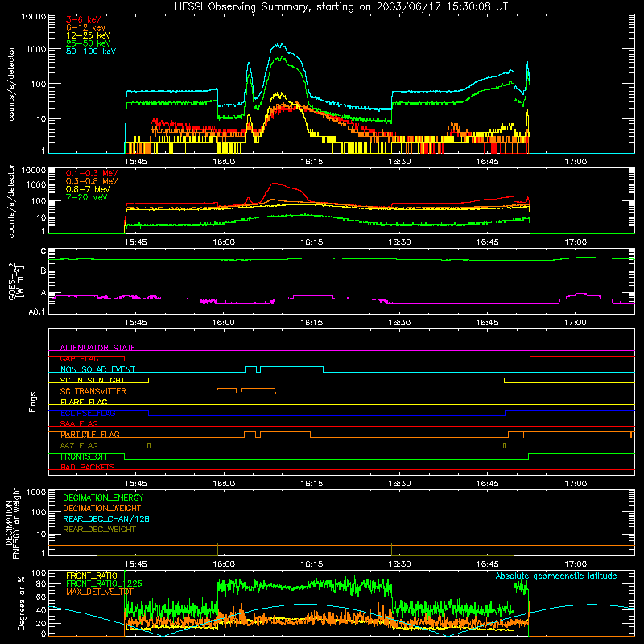Select the NON_SOLAR_EVENT flag label

[97, 369]
